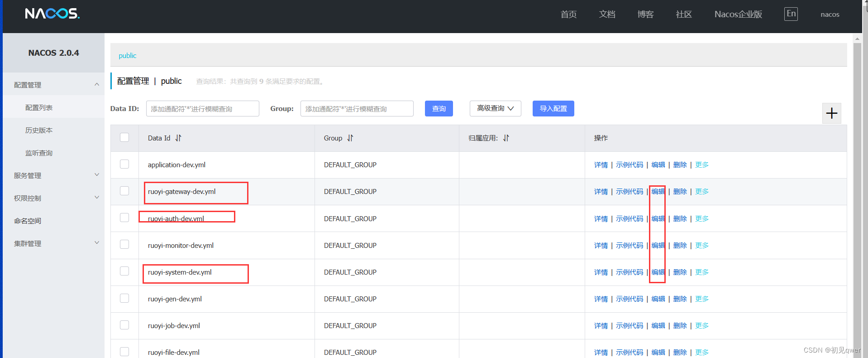The height and width of the screenshot is (358, 868).
Task: Sort by Data Id column arrows
Action: (178, 138)
